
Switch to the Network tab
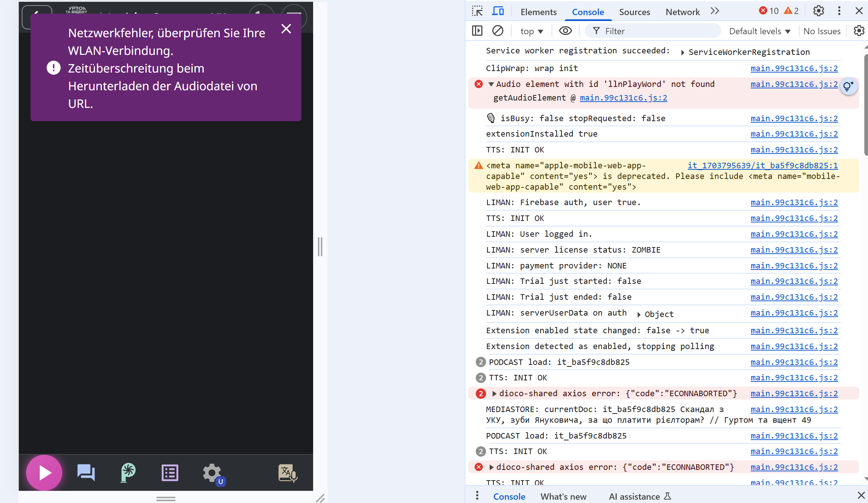[x=683, y=12]
